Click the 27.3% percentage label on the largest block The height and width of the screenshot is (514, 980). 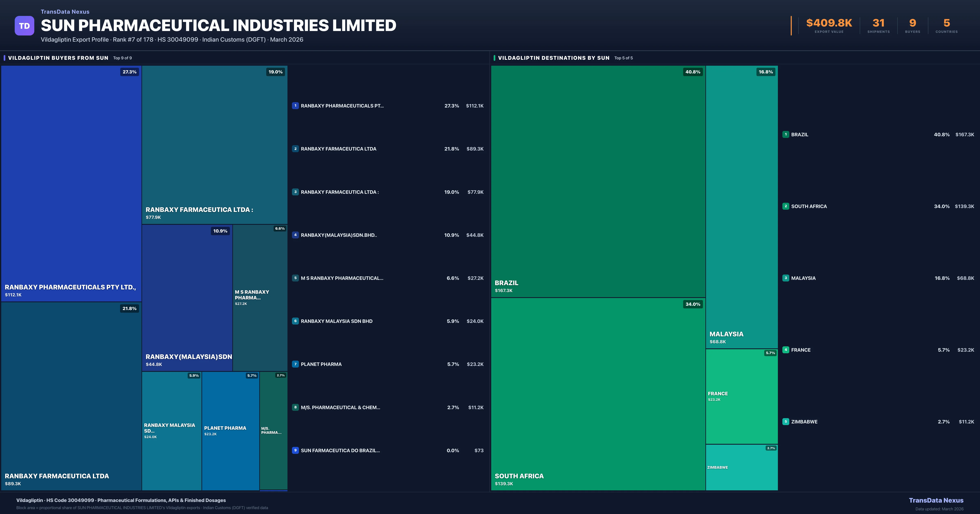click(129, 71)
